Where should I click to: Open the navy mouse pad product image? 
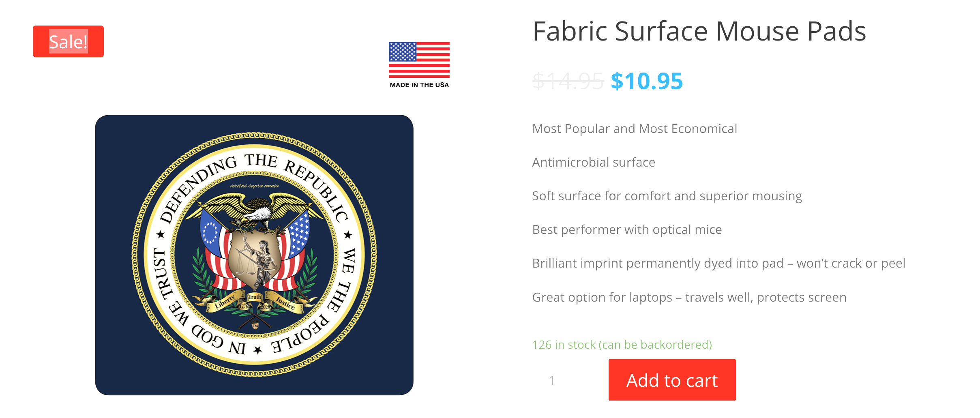[254, 255]
